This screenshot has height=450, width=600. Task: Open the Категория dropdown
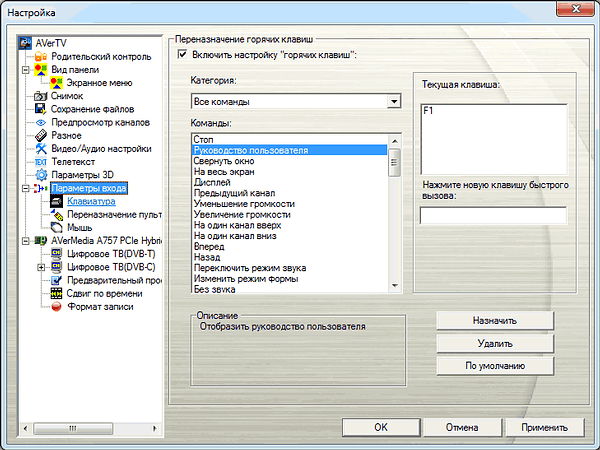click(394, 101)
